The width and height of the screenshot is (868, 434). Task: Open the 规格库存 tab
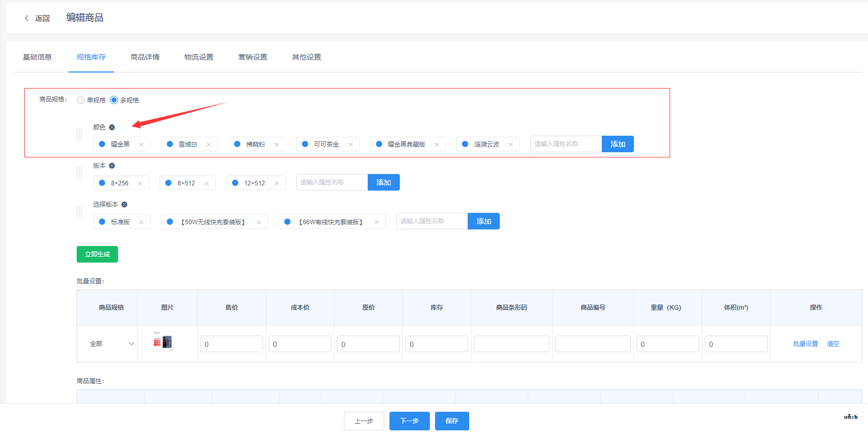coord(91,57)
